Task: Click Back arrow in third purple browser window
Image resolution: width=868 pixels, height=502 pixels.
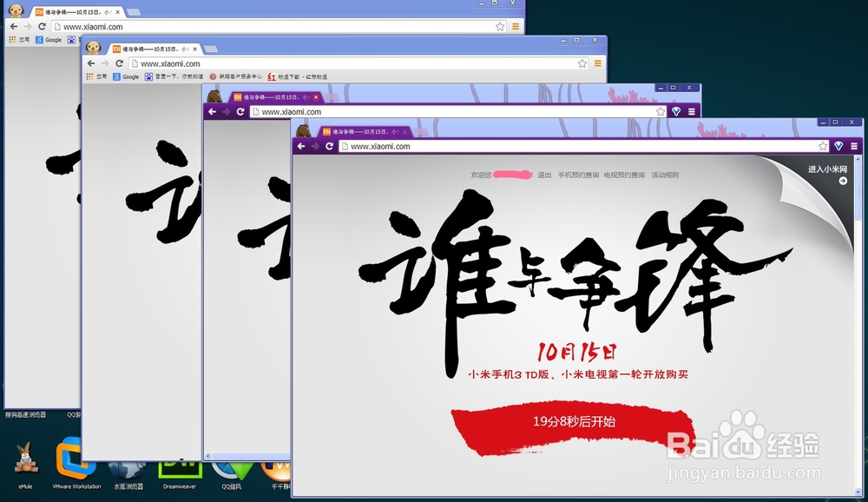Action: pos(212,111)
